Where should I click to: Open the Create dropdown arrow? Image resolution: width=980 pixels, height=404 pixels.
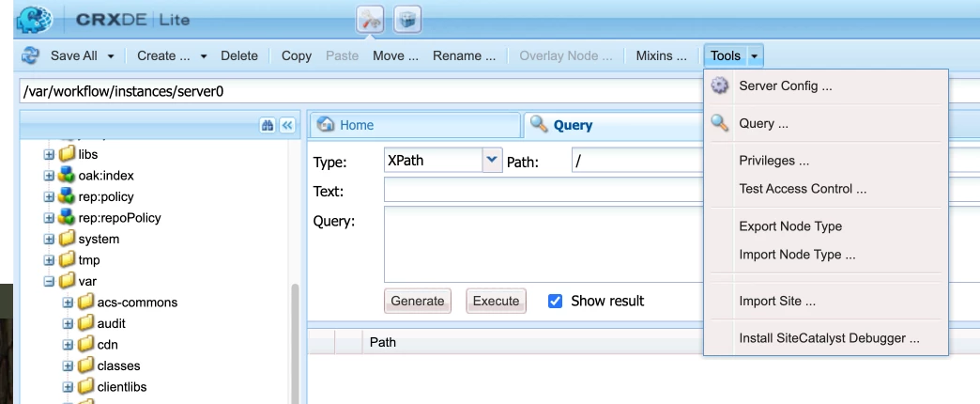tap(203, 56)
